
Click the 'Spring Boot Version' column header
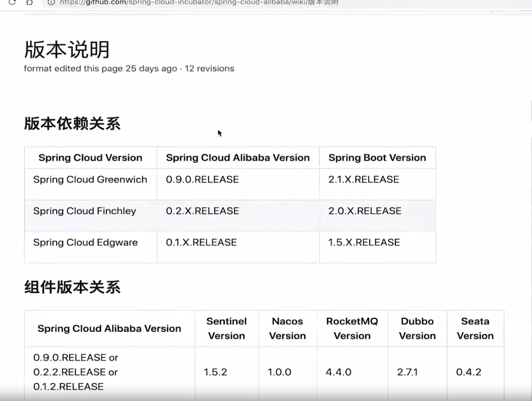[x=377, y=158]
